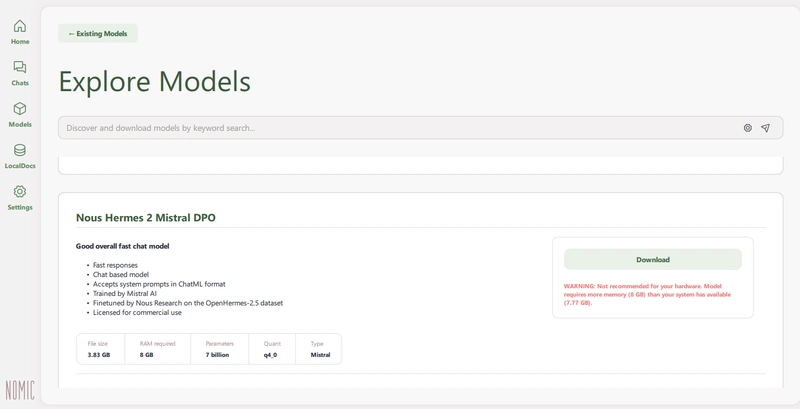800x409 pixels.
Task: Open the Chats icon in sidebar
Action: pos(20,67)
